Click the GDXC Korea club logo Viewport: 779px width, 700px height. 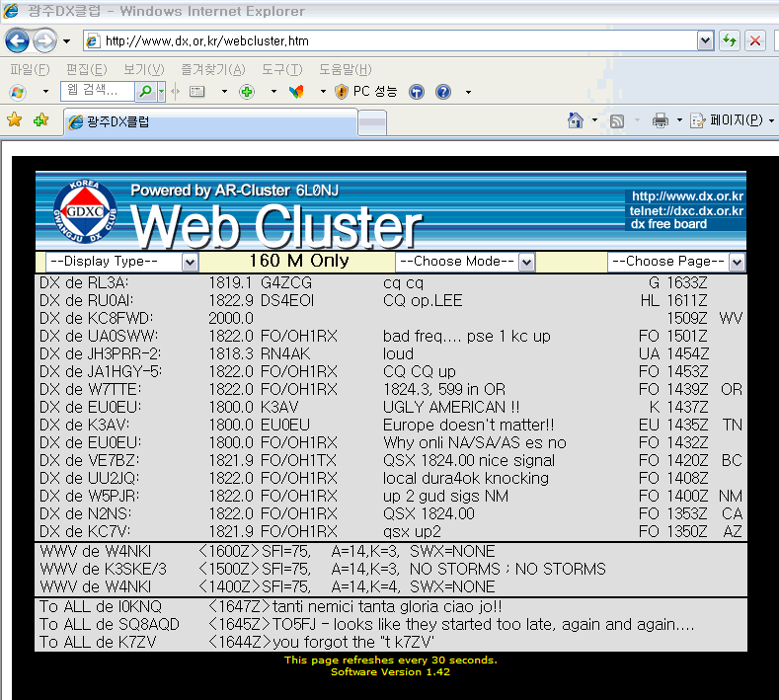click(x=85, y=211)
